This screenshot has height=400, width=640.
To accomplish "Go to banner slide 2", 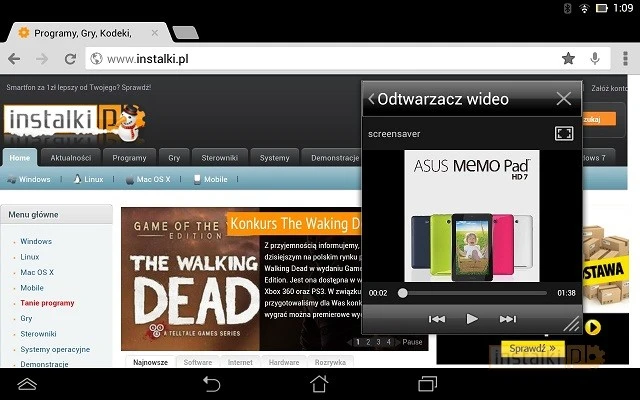I will pos(368,342).
